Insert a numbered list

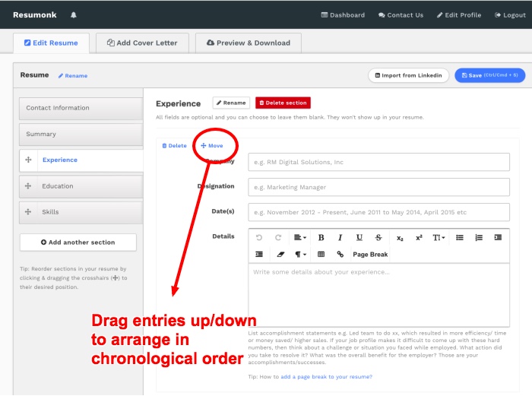point(479,238)
